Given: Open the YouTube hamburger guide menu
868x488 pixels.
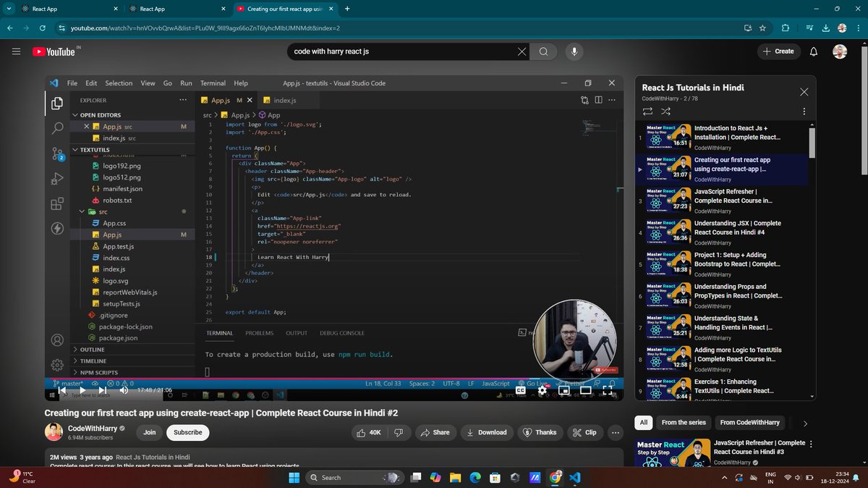Looking at the screenshot, I should [16, 51].
